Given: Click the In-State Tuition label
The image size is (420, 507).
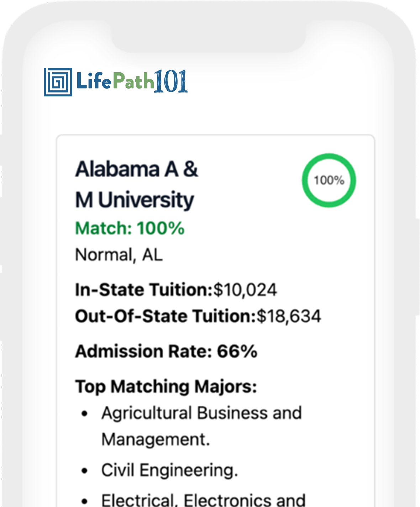Looking at the screenshot, I should point(144,290).
